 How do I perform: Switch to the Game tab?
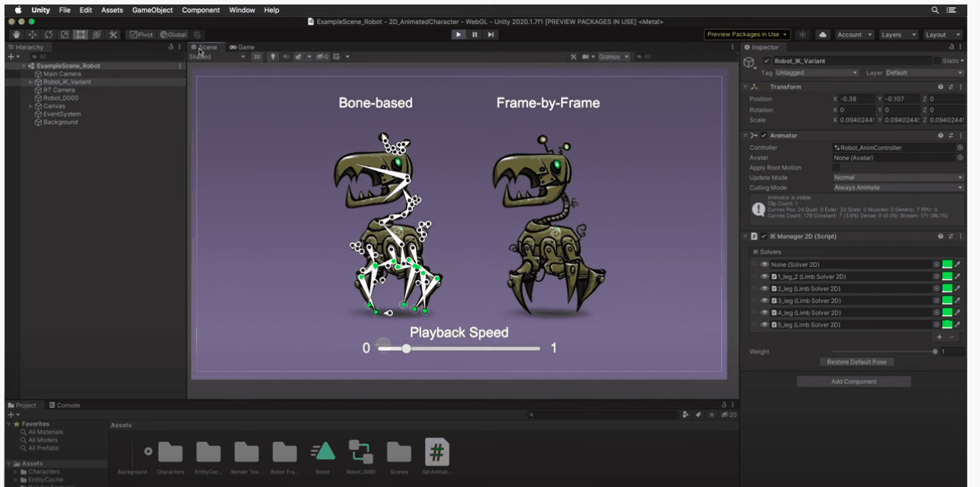(x=242, y=47)
